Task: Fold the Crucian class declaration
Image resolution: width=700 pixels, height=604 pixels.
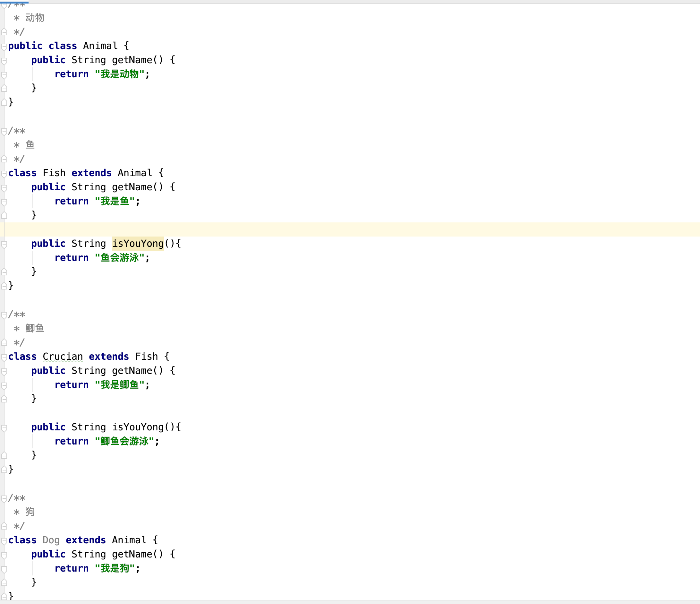Action: 4,357
